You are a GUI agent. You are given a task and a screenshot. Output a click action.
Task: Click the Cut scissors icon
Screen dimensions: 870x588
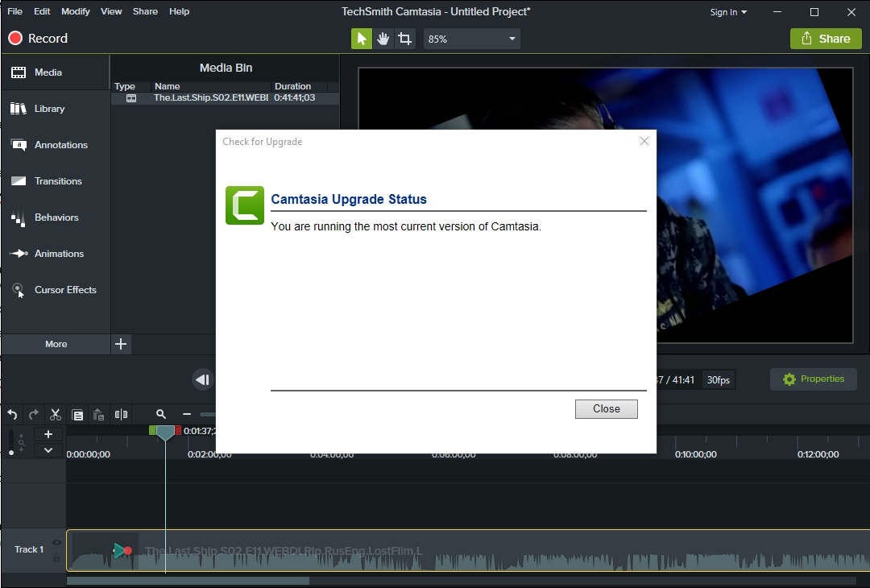[56, 414]
